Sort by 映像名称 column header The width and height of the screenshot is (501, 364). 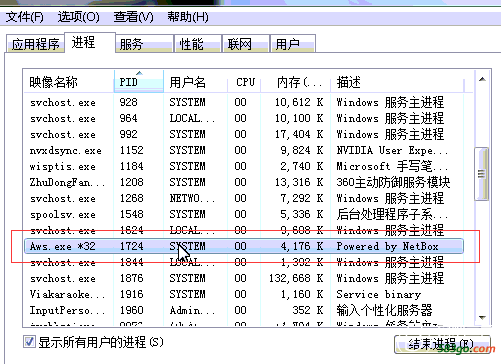click(69, 81)
